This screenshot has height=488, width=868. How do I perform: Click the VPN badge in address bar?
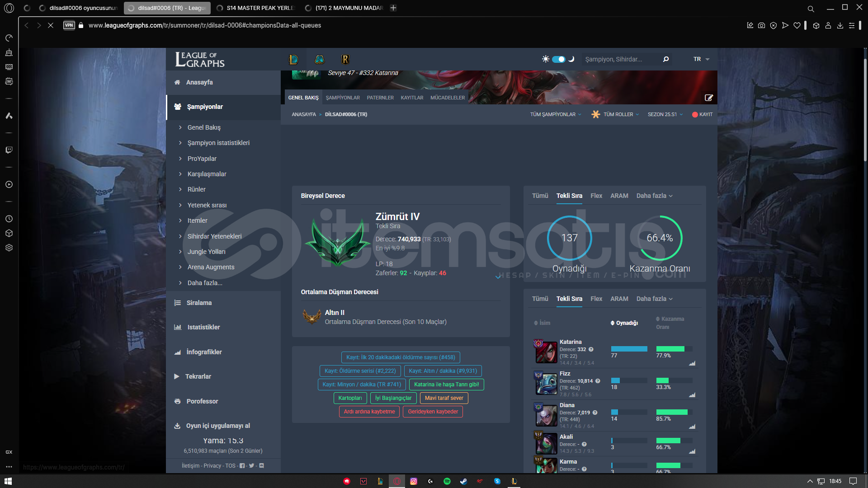tap(69, 25)
